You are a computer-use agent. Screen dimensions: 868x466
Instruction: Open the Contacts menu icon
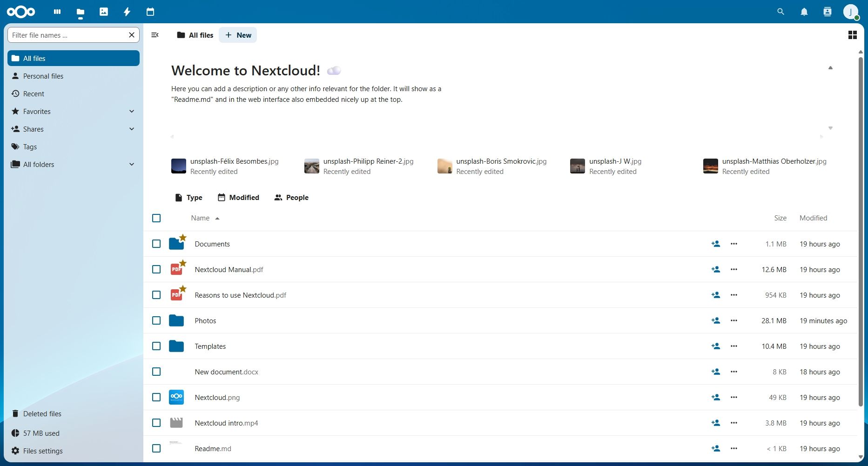827,12
